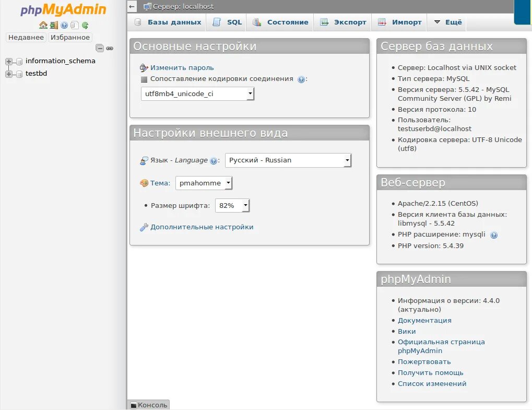Open the Базы данных tab
The height and width of the screenshot is (410, 532).
pos(168,22)
